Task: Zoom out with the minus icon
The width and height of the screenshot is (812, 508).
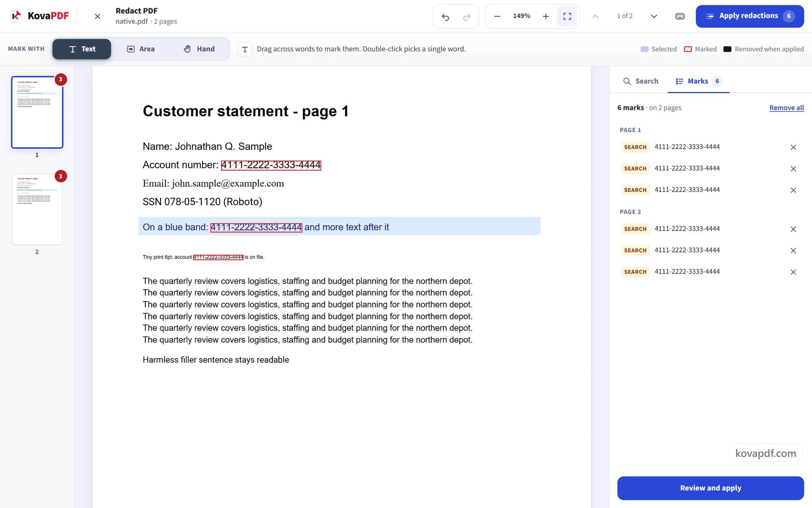Action: click(497, 16)
